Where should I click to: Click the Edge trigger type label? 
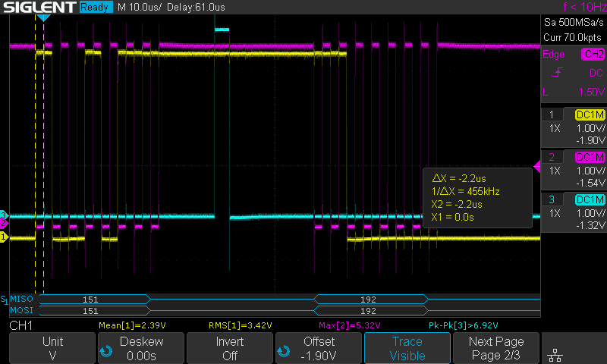[553, 55]
